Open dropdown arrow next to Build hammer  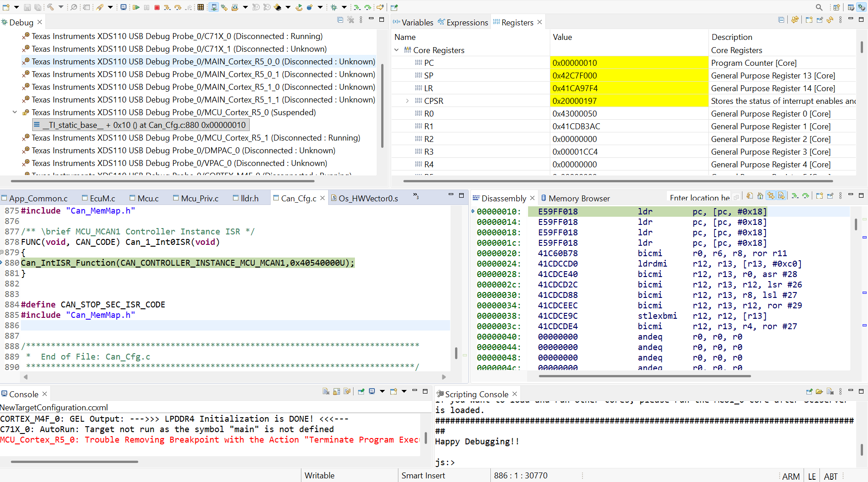pyautogui.click(x=61, y=7)
